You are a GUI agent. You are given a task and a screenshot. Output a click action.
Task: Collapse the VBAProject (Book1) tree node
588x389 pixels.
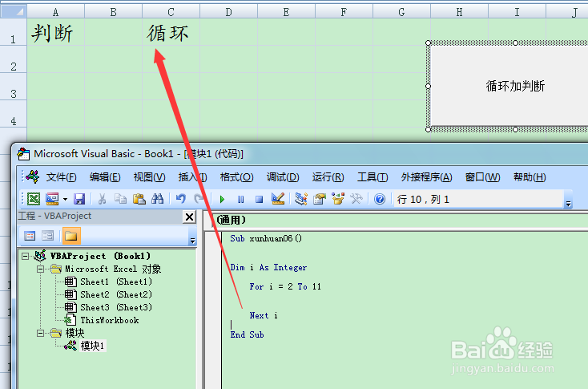pos(25,256)
